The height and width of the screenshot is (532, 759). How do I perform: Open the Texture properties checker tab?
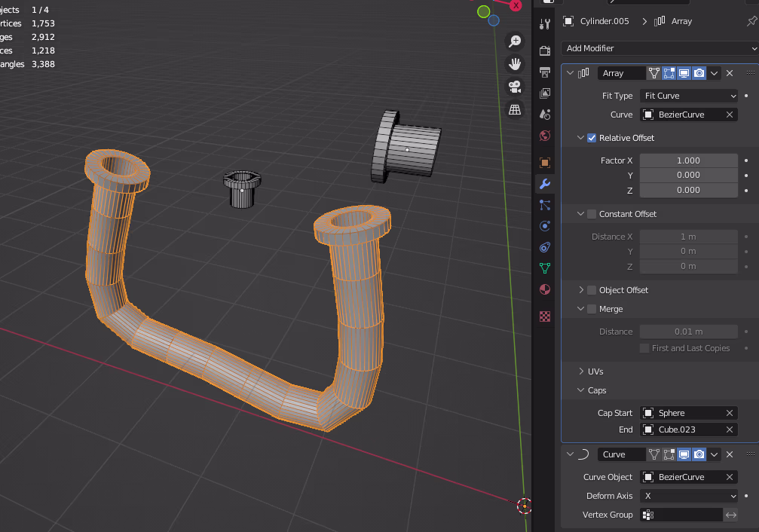click(x=544, y=316)
